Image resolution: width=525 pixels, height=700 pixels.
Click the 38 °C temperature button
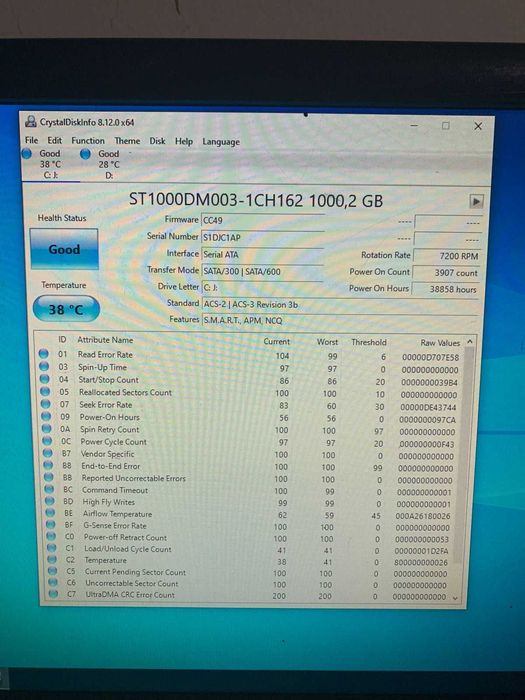pyautogui.click(x=66, y=309)
